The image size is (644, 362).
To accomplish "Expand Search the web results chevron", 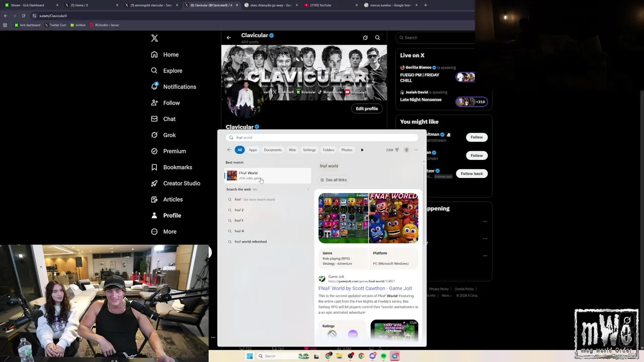I will click(x=308, y=190).
